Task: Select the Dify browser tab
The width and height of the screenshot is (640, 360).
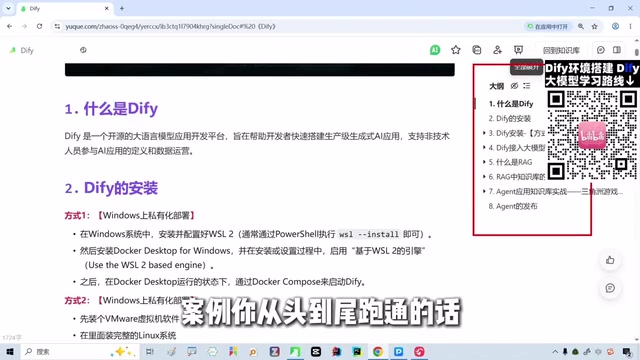Action: pyautogui.click(x=64, y=9)
